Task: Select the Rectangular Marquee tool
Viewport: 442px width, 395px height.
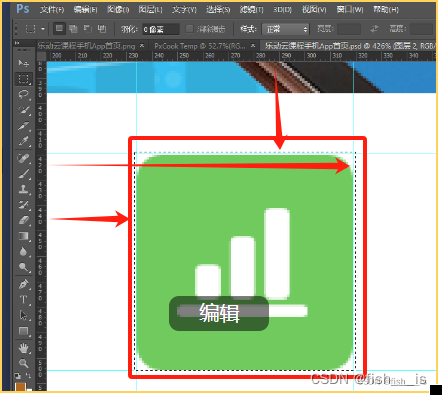Action: click(23, 79)
